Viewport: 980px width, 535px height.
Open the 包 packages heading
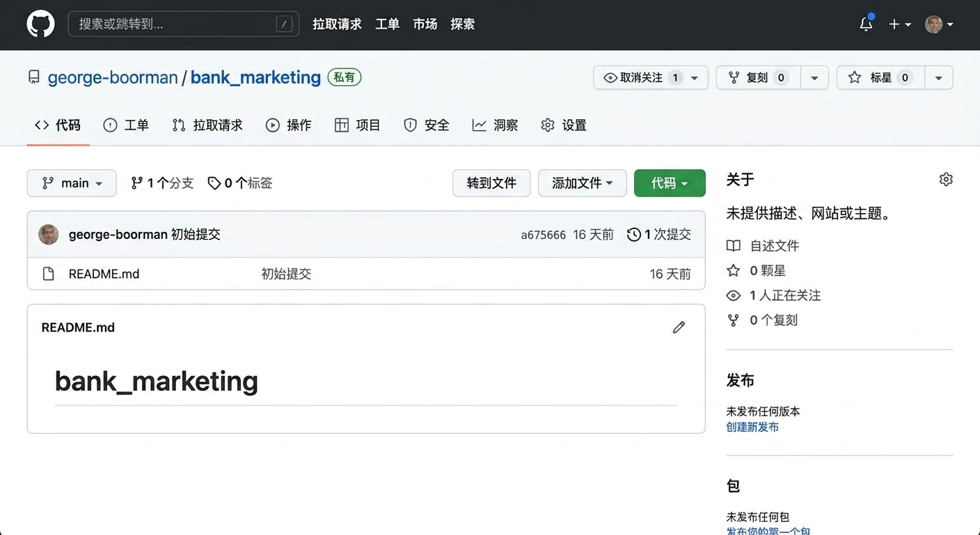coord(733,486)
